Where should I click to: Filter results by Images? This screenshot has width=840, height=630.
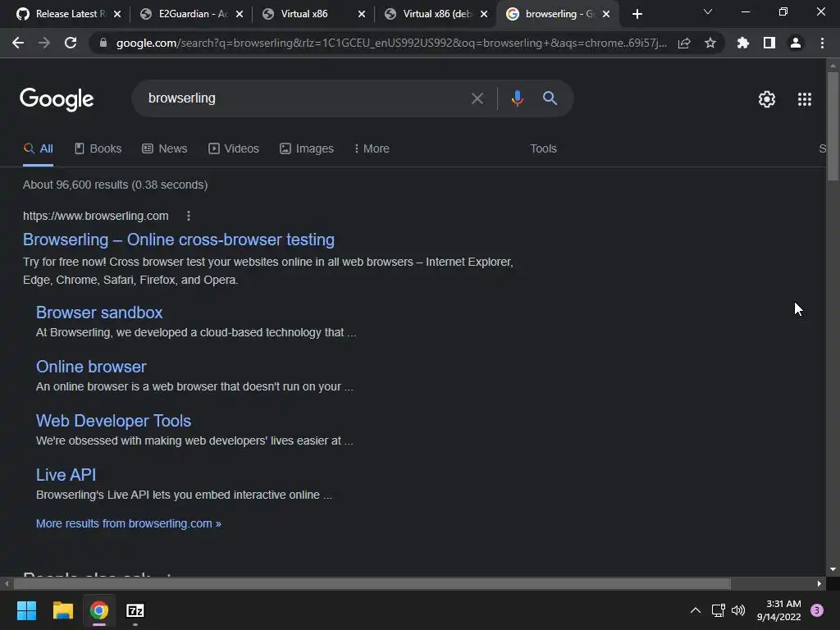point(307,149)
